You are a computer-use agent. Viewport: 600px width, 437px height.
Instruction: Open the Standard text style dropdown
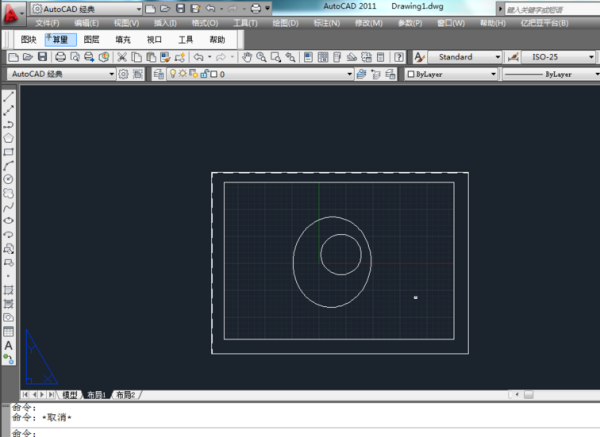pyautogui.click(x=464, y=57)
